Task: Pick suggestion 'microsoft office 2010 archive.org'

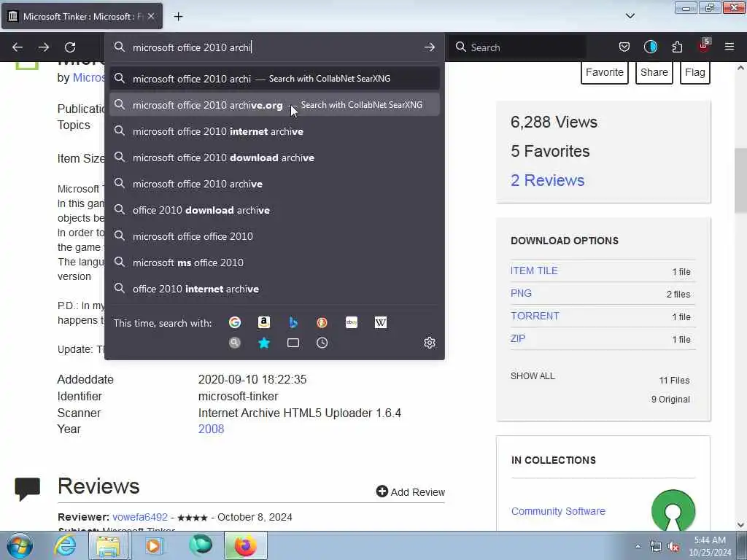Action: [274, 105]
